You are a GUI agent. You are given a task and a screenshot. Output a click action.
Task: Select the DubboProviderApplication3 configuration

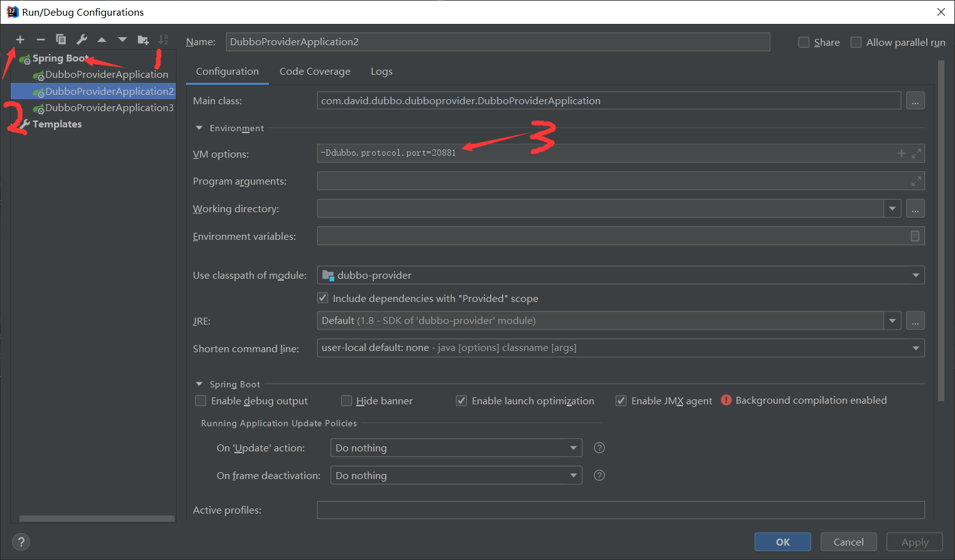point(109,107)
